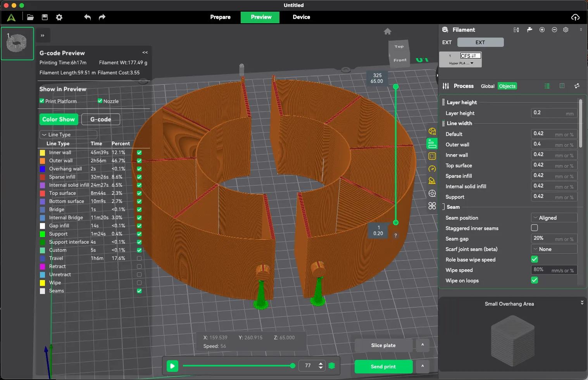This screenshot has width=588, height=380.
Task: Uncheck the Print Platform checkbox
Action: point(42,101)
